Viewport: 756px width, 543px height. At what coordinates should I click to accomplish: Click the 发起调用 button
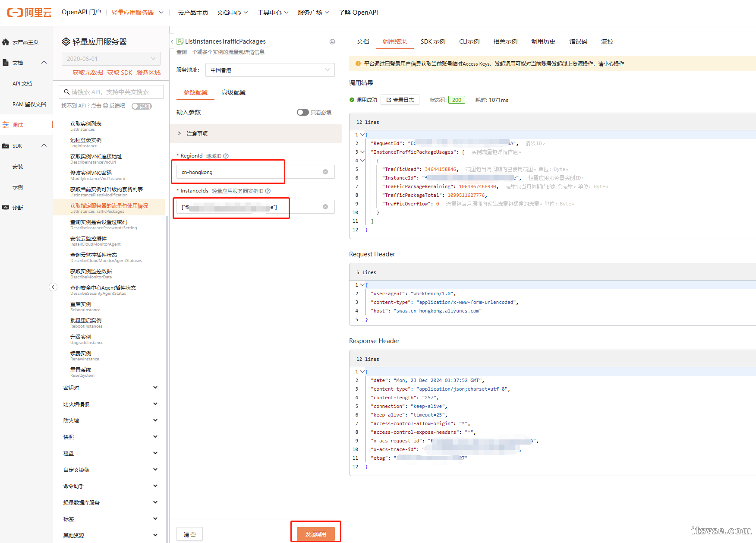(315, 534)
